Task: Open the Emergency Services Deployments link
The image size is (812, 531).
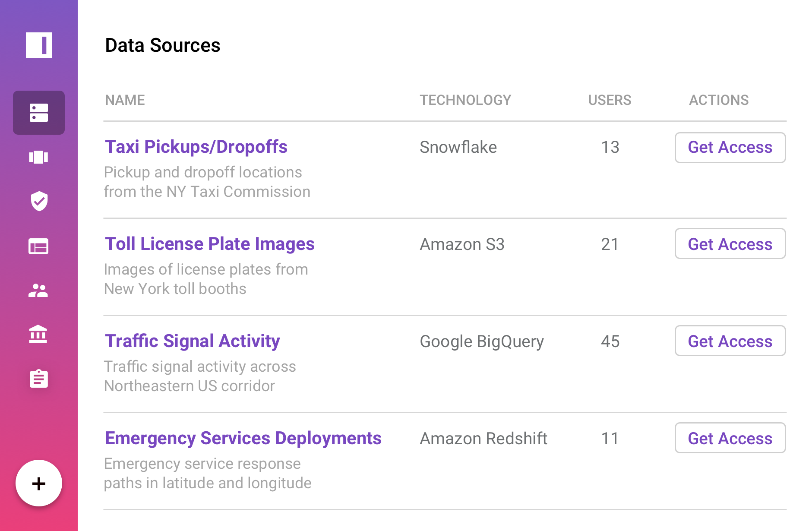Action: click(x=243, y=438)
